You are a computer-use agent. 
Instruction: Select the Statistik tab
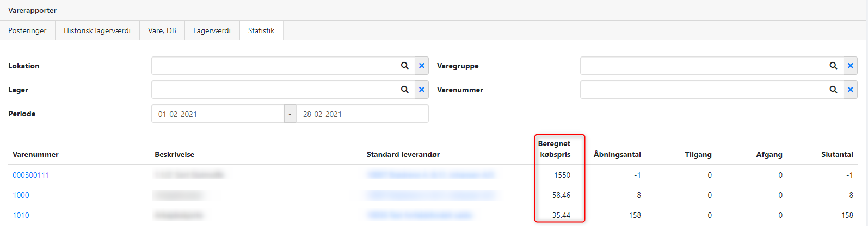[261, 30]
